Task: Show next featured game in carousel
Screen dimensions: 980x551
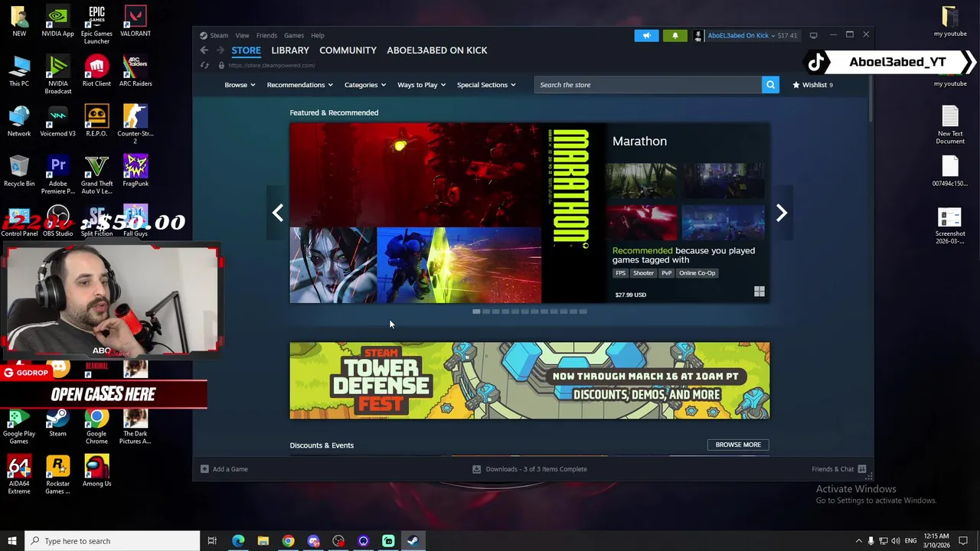Action: pos(781,213)
